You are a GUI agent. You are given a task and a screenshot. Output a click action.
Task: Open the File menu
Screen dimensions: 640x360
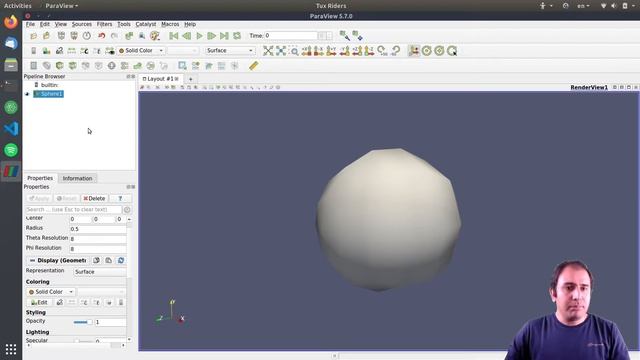[x=30, y=24]
